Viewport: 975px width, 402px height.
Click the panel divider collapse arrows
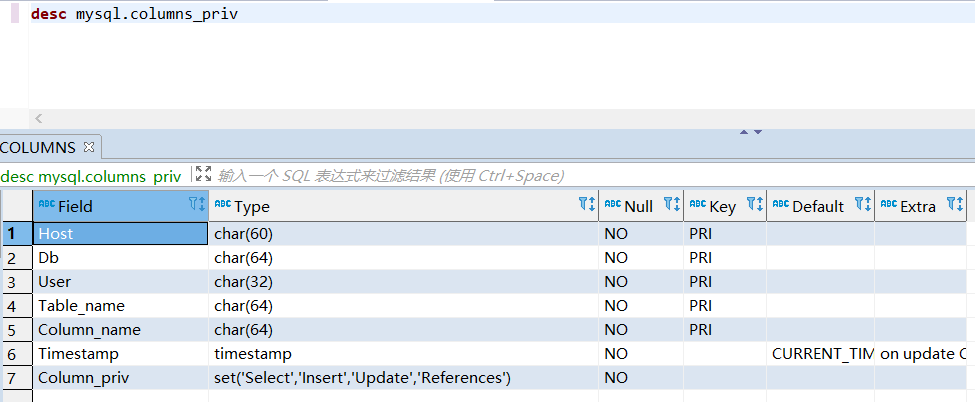pyautogui.click(x=750, y=132)
